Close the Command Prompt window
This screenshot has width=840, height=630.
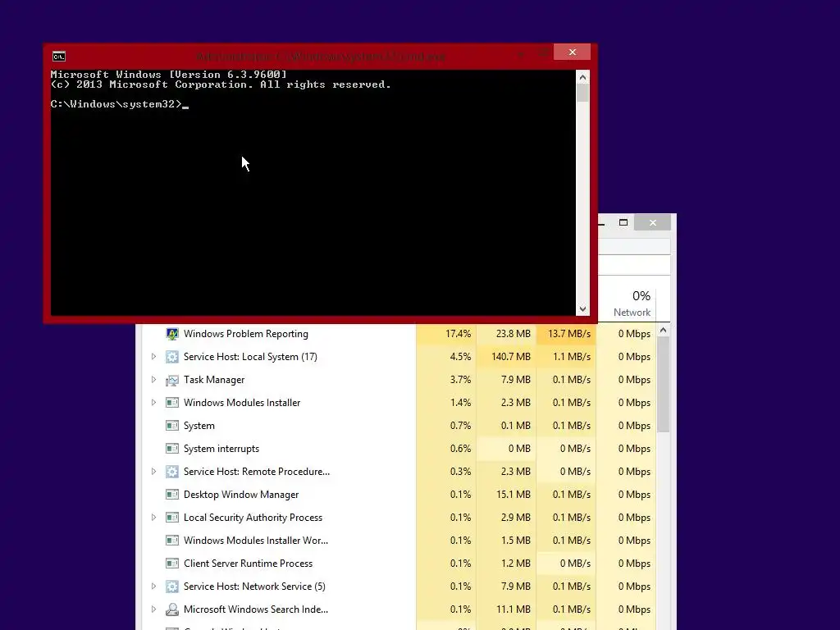click(x=572, y=52)
